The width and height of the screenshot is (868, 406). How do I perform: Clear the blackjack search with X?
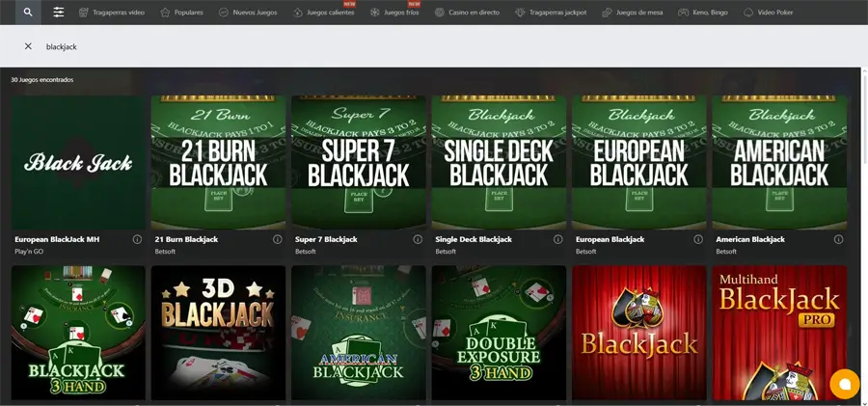click(x=28, y=46)
